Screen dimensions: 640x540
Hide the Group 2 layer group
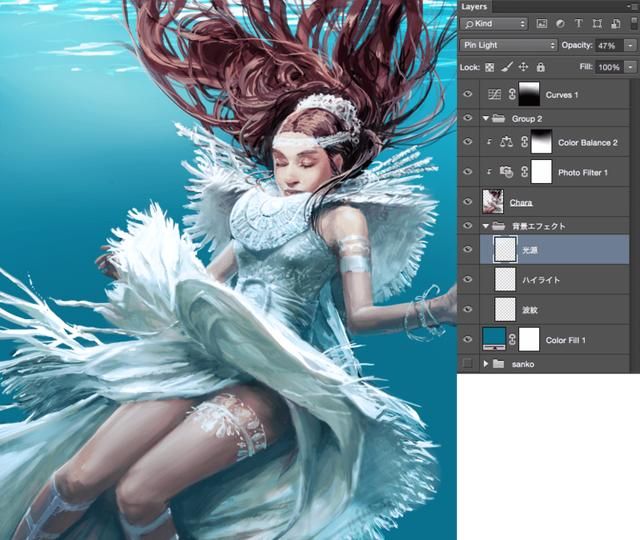468,118
